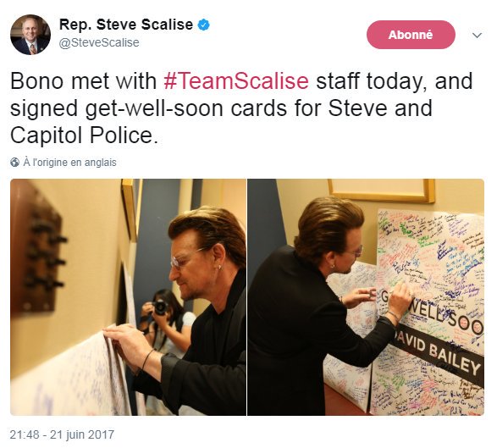The image size is (497, 448).
Task: Open the left photo of Bono signing
Action: pyautogui.click(x=128, y=297)
